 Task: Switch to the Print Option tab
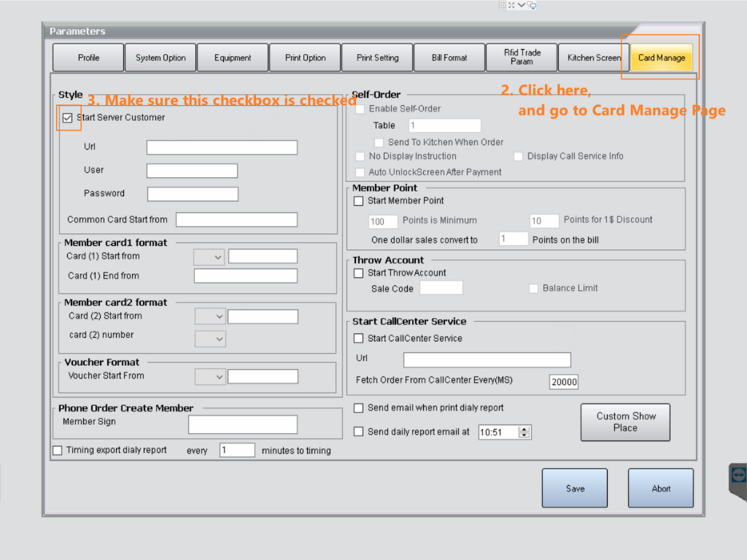click(x=304, y=58)
